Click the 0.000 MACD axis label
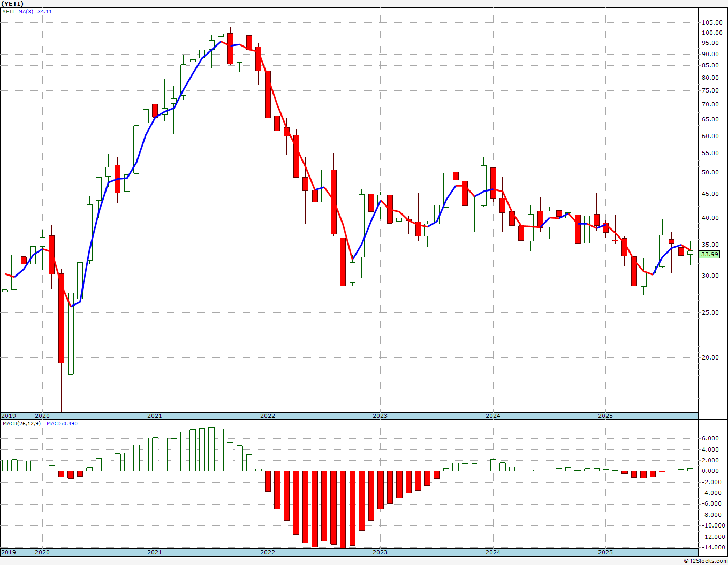The width and height of the screenshot is (728, 565). point(710,471)
